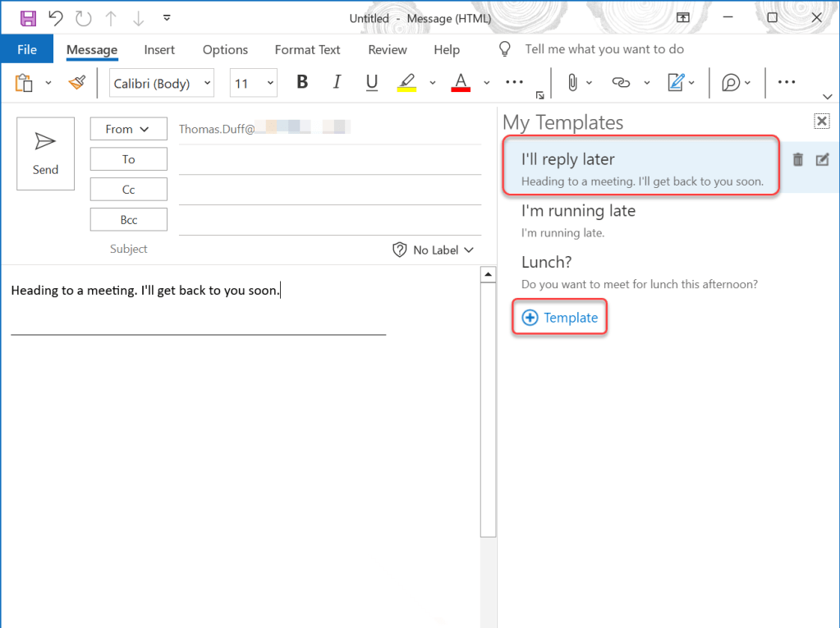840x628 pixels.
Task: Click the Save icon in title bar
Action: 28,18
